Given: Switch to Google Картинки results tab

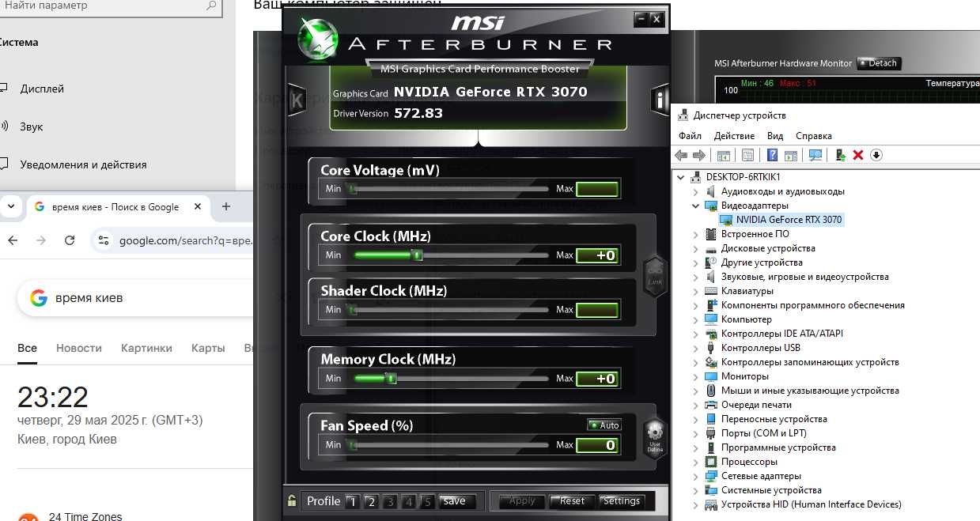Looking at the screenshot, I should (x=146, y=348).
